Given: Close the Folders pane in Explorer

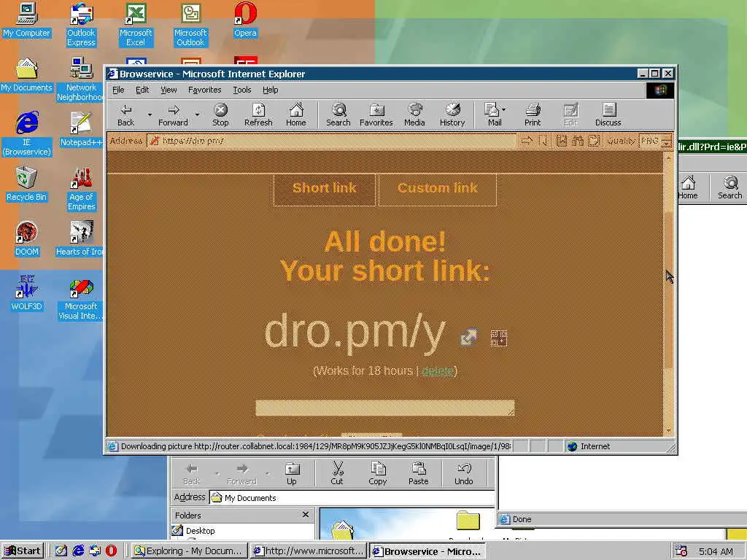Looking at the screenshot, I should click(x=306, y=515).
